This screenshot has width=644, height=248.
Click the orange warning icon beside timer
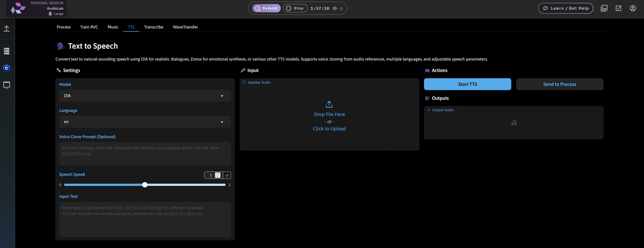click(341, 9)
